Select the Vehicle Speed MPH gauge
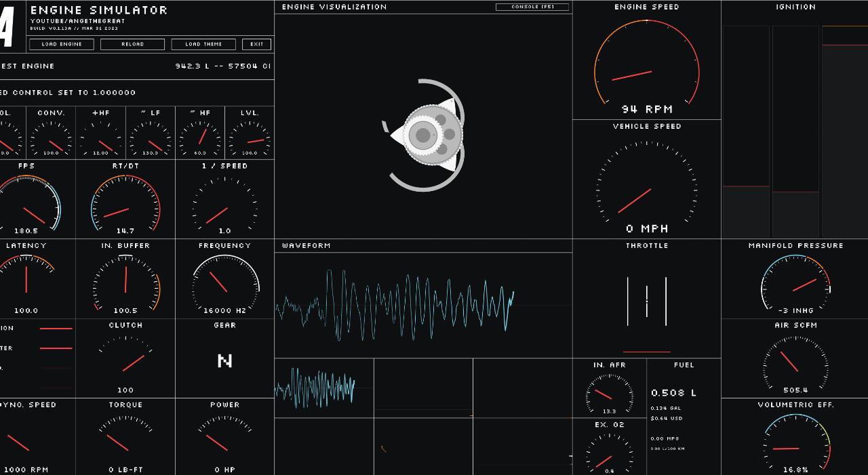Screen dimensions: 868x475 pyautogui.click(x=646, y=183)
